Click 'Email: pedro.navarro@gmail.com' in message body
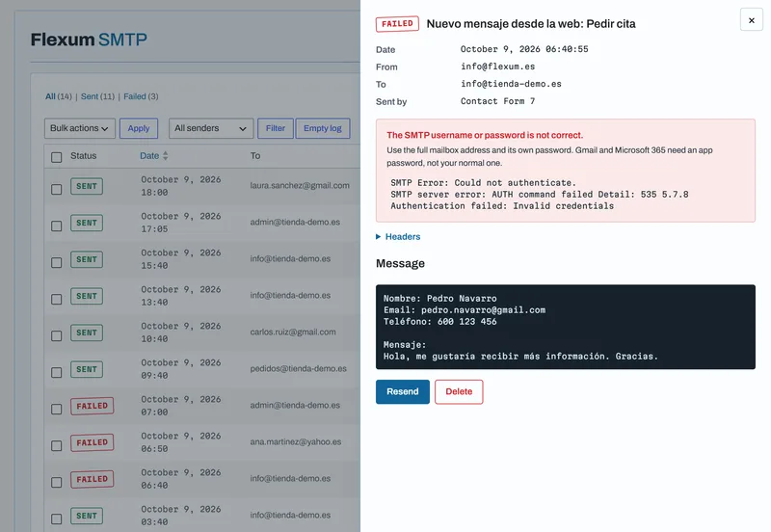This screenshot has width=771, height=532. tap(465, 309)
